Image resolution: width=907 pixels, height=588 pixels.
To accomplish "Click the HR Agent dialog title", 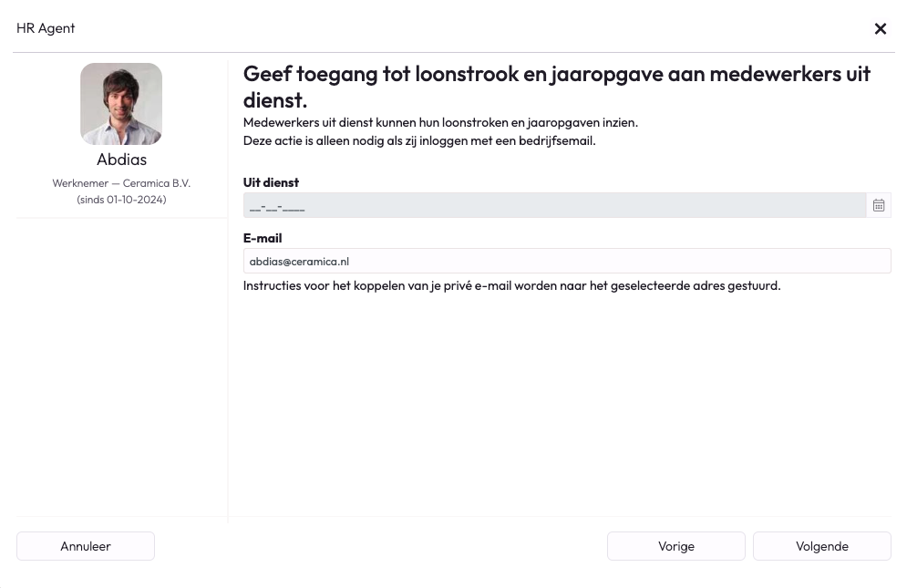I will (46, 28).
